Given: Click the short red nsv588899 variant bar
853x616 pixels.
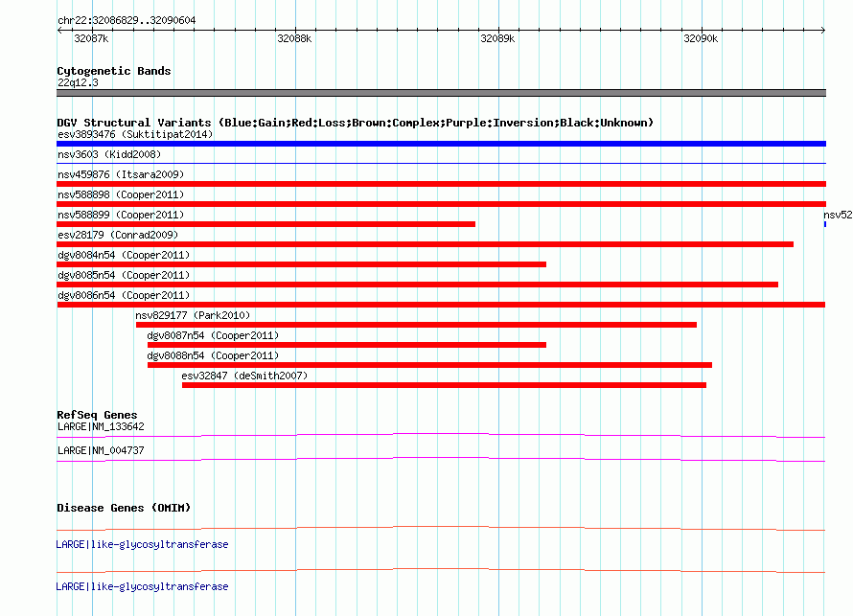Looking at the screenshot, I should [x=266, y=224].
